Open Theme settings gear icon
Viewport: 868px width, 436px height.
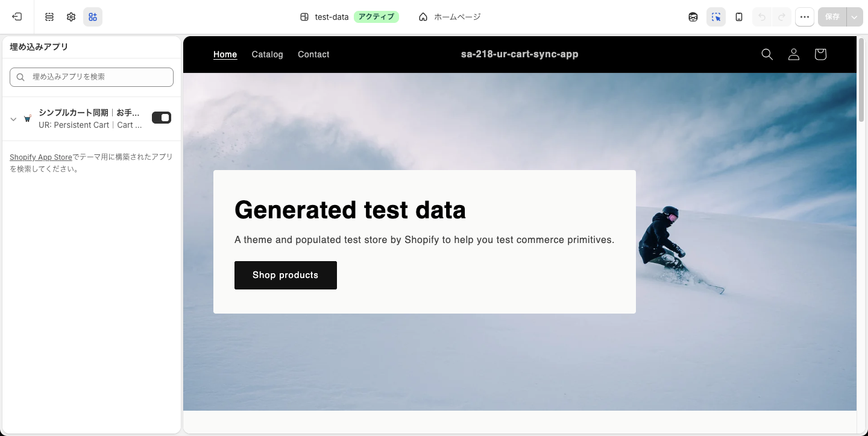[71, 17]
